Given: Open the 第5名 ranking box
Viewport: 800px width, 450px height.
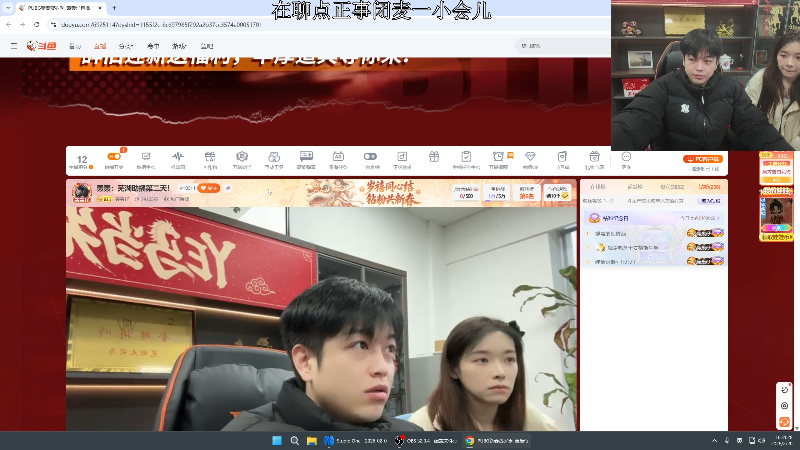Looking at the screenshot, I should [527, 192].
